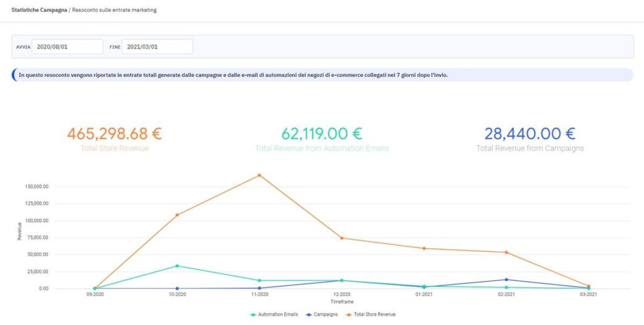
Task: Click the 28,440.00 € campaigns revenue figure
Action: click(530, 134)
